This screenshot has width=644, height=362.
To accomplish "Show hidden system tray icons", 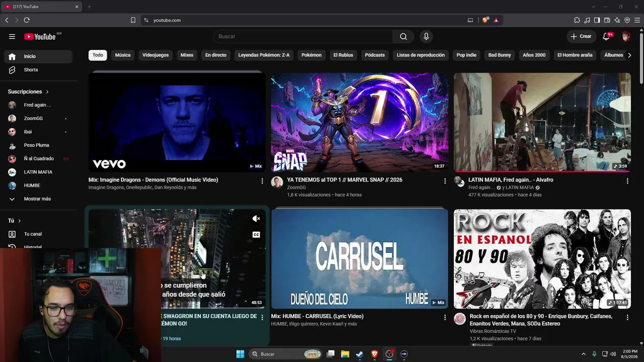I will [x=584, y=354].
